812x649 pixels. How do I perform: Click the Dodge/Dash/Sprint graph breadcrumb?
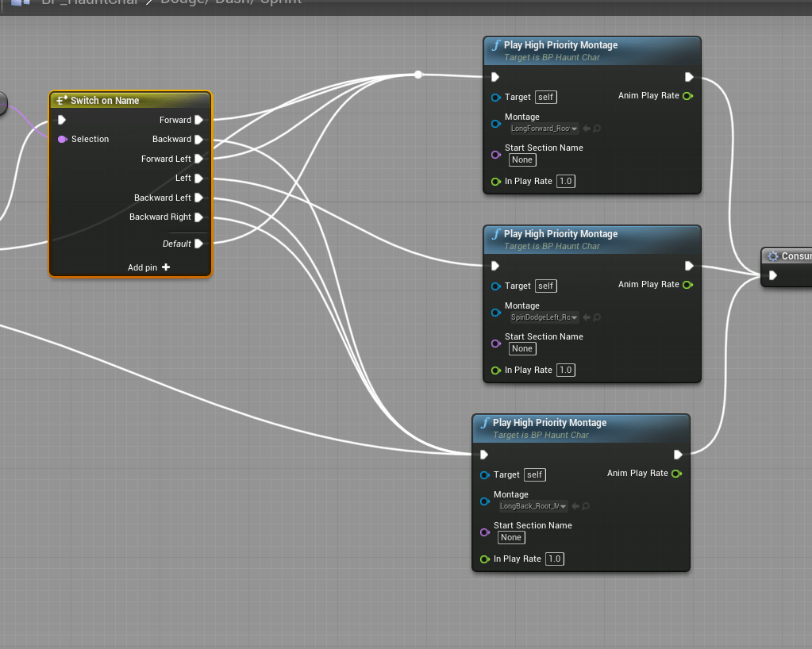[x=230, y=2]
